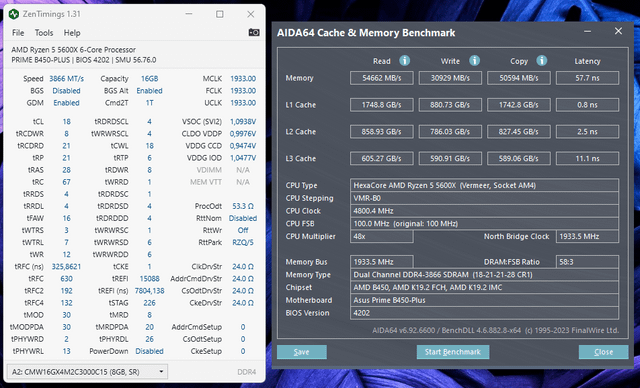The image size is (640, 388).
Task: Click the Memory Bus field 1933.5 MHz
Action: point(382,262)
